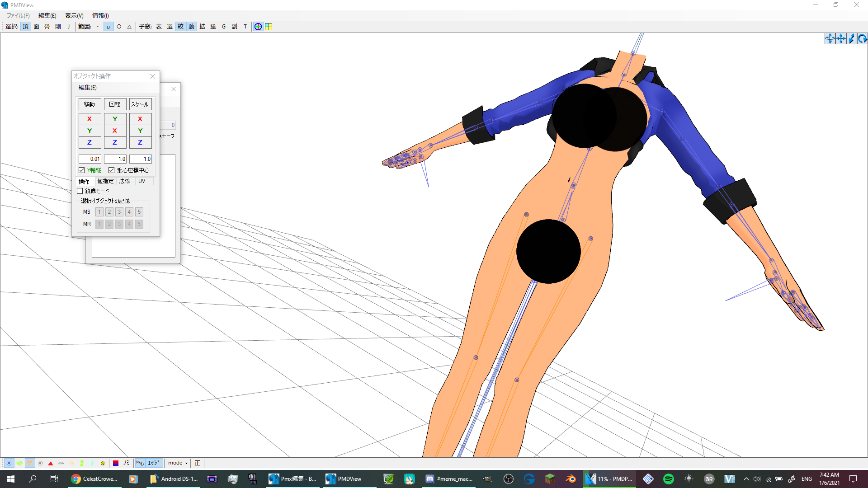Click the 回転 rotate button
868x488 pixels.
[115, 104]
